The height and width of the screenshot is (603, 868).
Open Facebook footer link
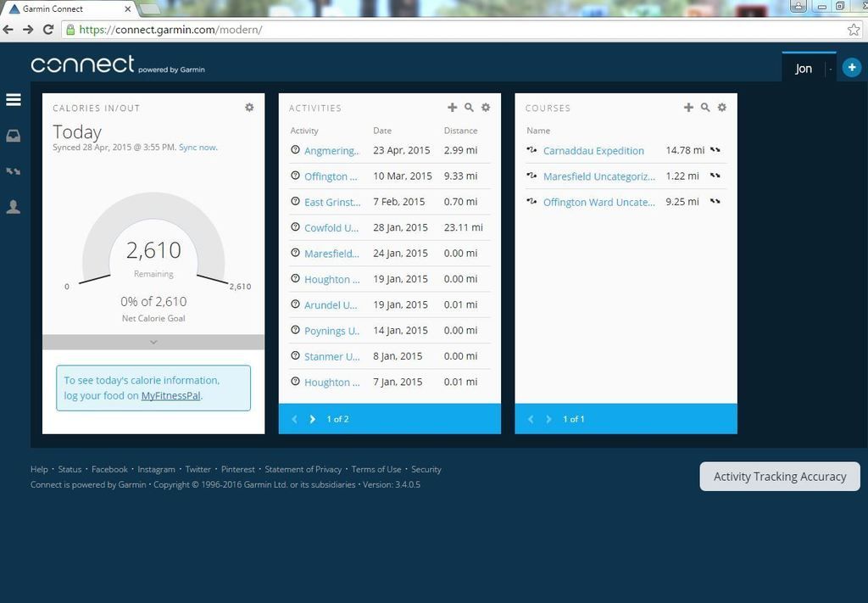point(109,469)
